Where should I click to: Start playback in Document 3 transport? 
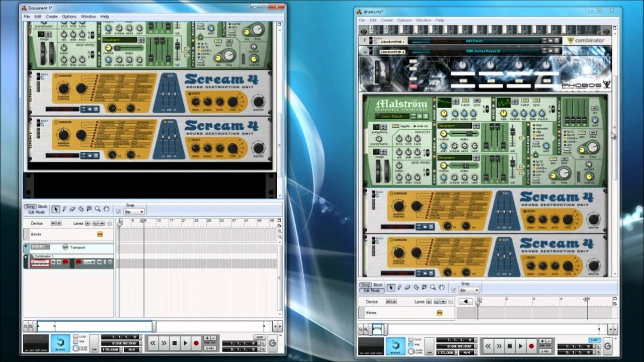coord(186,343)
